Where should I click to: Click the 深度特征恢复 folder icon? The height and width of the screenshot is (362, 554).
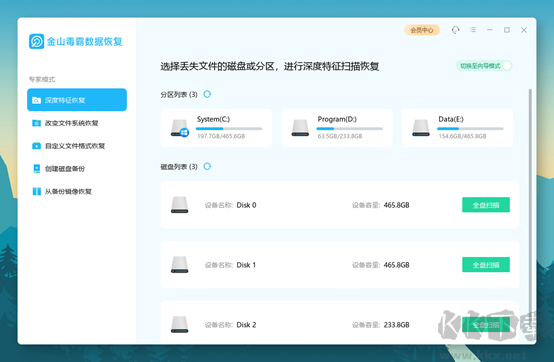pyautogui.click(x=36, y=100)
